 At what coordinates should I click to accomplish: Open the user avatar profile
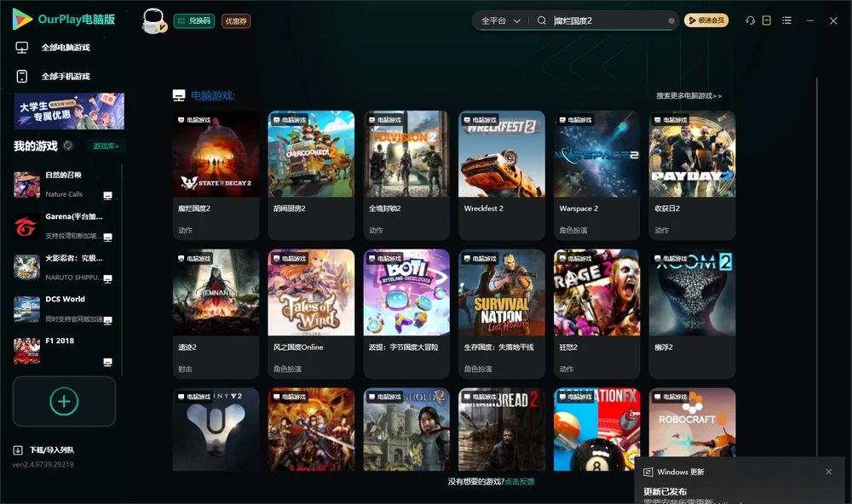[153, 20]
